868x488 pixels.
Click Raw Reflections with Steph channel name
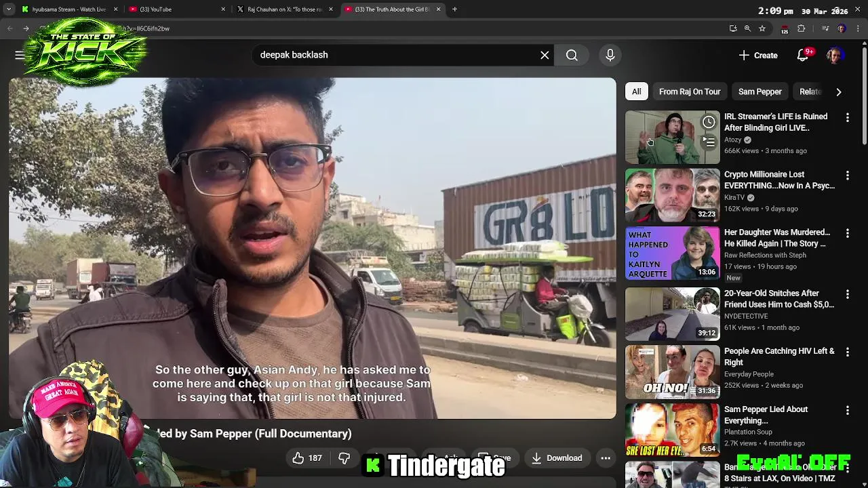pos(765,256)
